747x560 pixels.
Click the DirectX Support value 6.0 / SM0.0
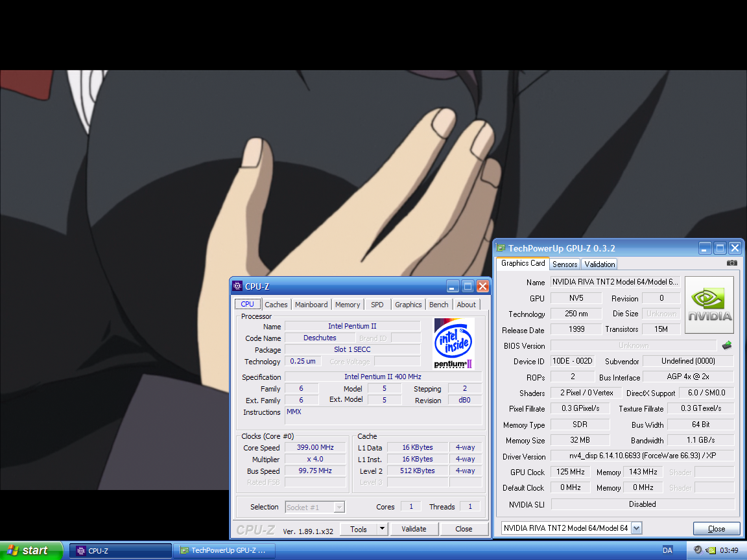point(707,393)
